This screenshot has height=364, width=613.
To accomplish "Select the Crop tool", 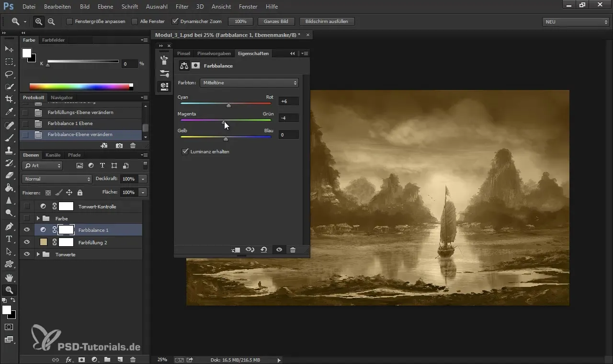I will coord(9,99).
